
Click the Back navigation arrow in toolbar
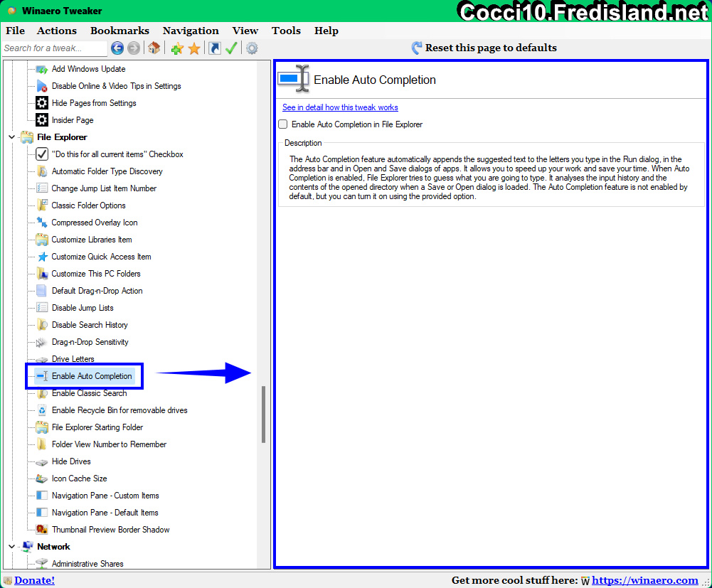[x=117, y=48]
